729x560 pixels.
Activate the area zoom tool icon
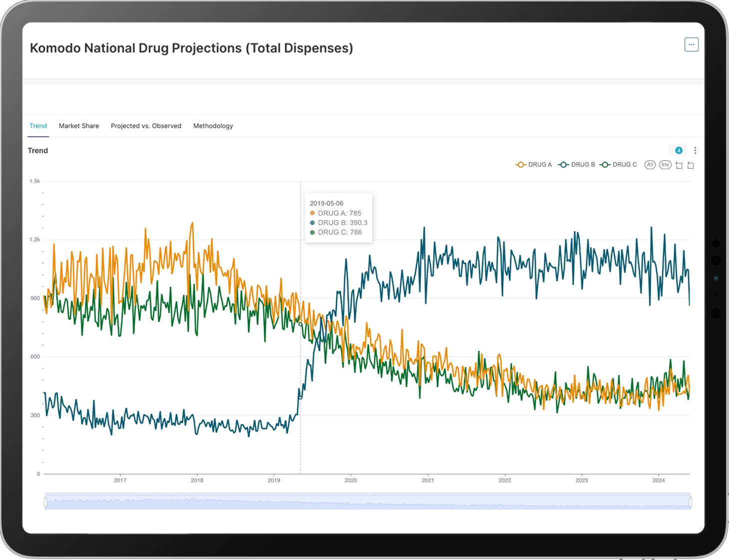(x=679, y=165)
